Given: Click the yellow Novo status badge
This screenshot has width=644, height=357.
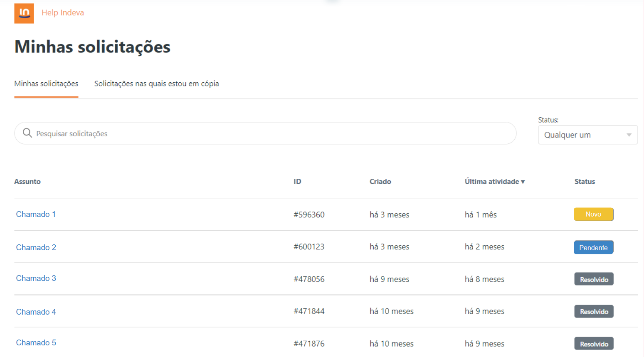Looking at the screenshot, I should 593,214.
